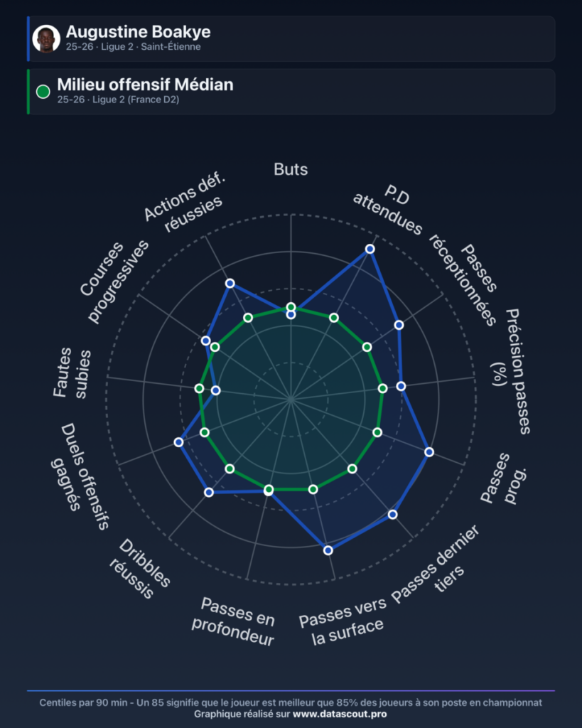The width and height of the screenshot is (582, 728).
Task: Click the radar chart center point
Action: click(291, 400)
